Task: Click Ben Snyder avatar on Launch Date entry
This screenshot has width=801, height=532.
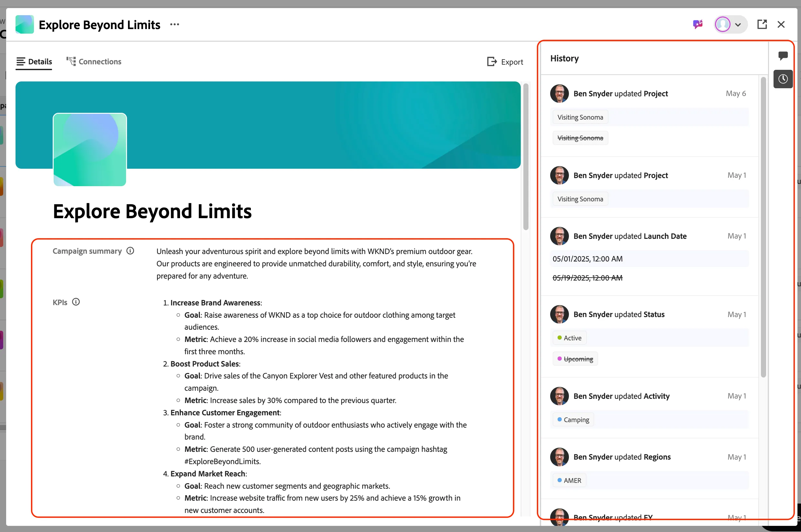Action: pos(559,236)
